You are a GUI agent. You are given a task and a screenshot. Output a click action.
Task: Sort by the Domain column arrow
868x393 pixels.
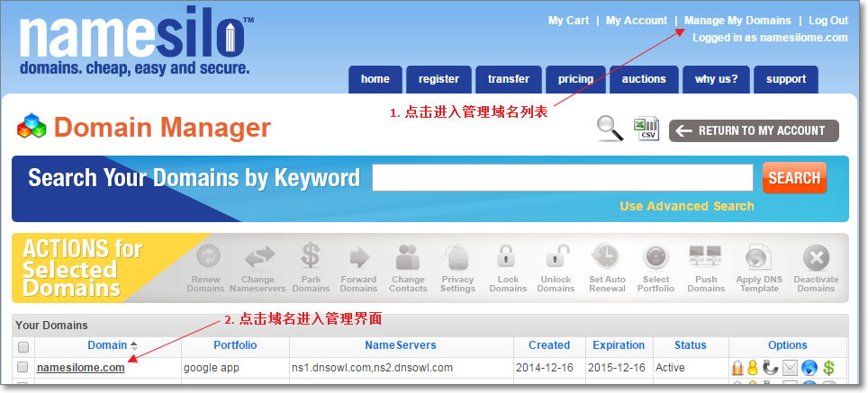(x=134, y=346)
